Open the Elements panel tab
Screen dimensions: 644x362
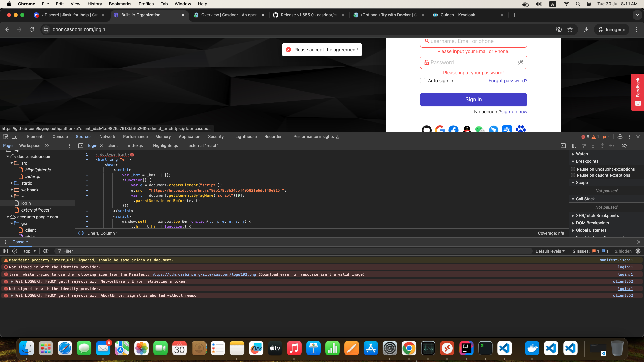pyautogui.click(x=36, y=137)
